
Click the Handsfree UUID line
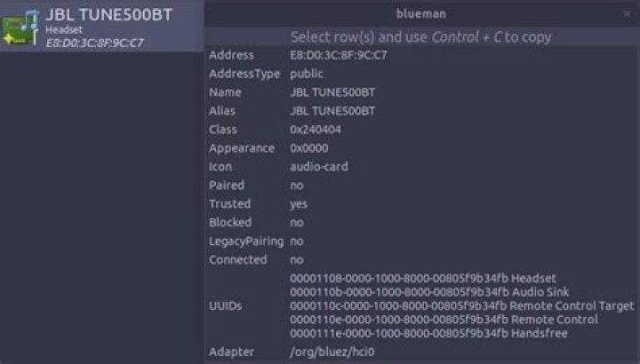(x=428, y=334)
